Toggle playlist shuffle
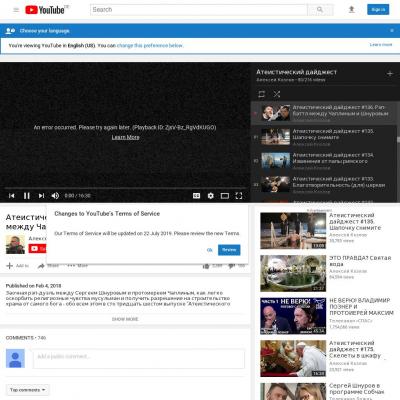400x400 pixels. (x=277, y=94)
